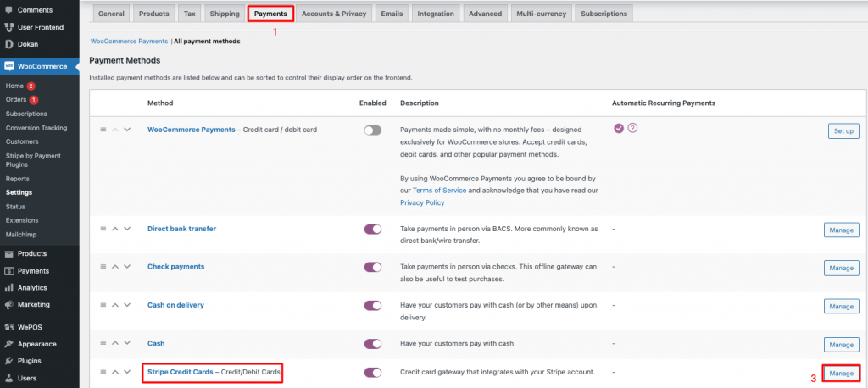Move Stripe Credit Cards up with the arrow
The height and width of the screenshot is (388, 868).
(115, 372)
